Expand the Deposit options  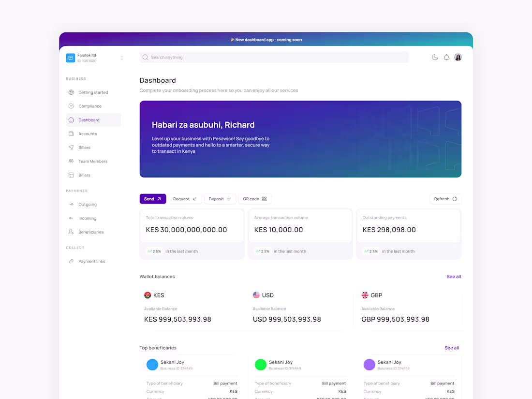(220, 199)
